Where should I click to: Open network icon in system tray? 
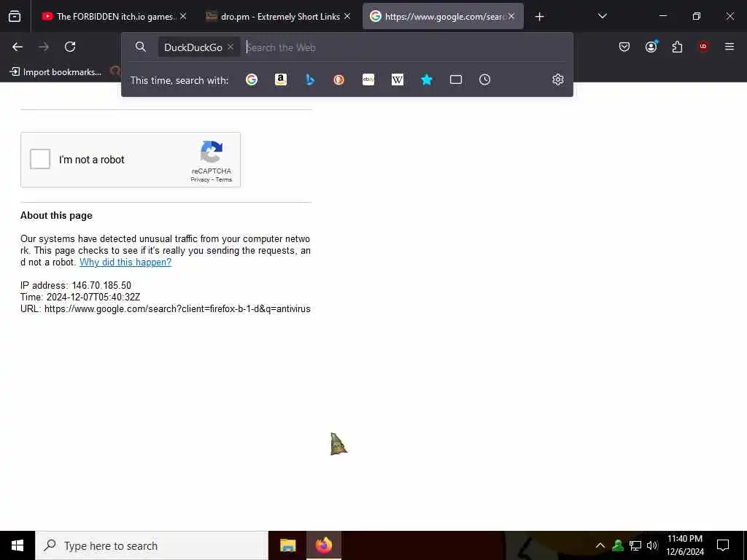coord(635,545)
